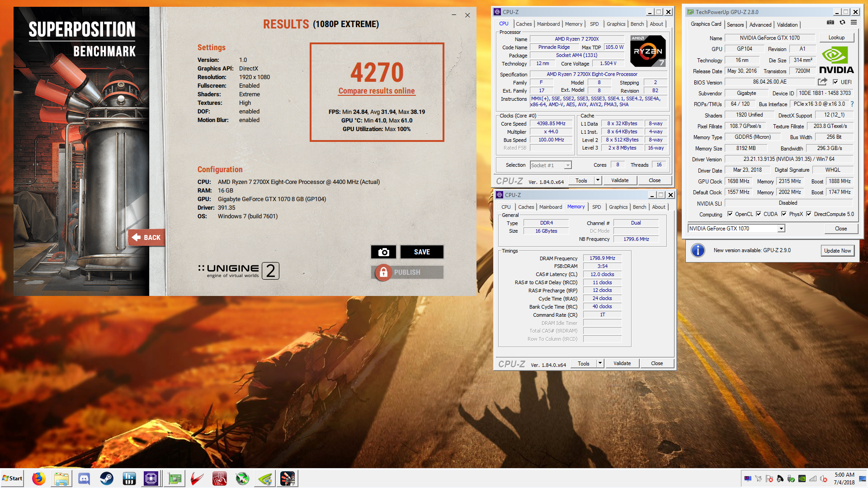Open the Validation tab in GPU-Z
The height and width of the screenshot is (488, 868).
click(787, 25)
